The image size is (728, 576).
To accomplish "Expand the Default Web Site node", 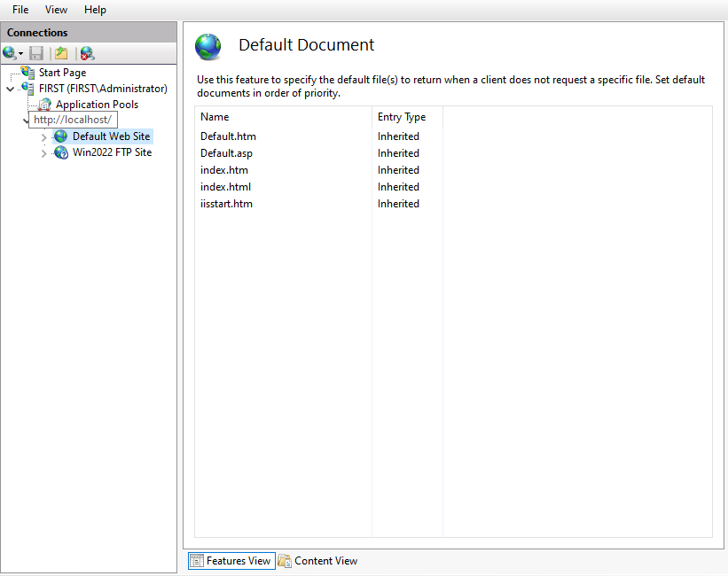I will tap(43, 137).
